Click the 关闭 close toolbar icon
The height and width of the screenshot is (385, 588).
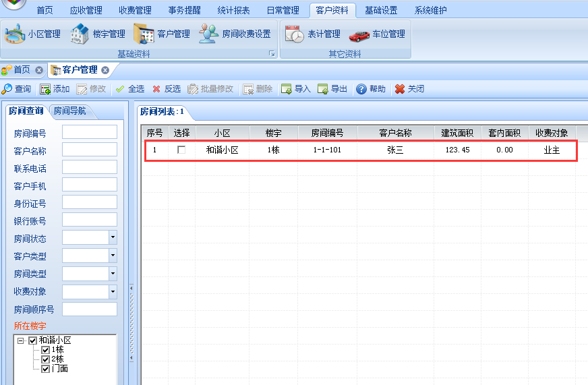pos(400,89)
